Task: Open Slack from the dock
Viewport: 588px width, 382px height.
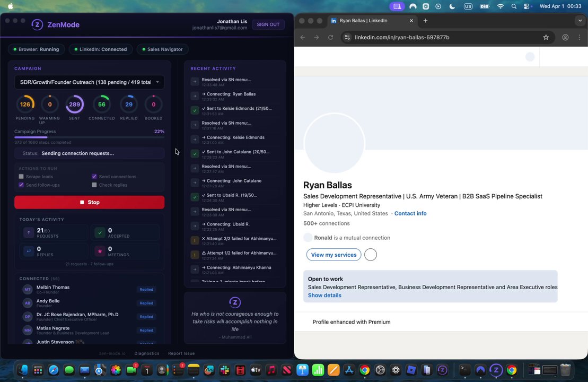Action: (225, 370)
